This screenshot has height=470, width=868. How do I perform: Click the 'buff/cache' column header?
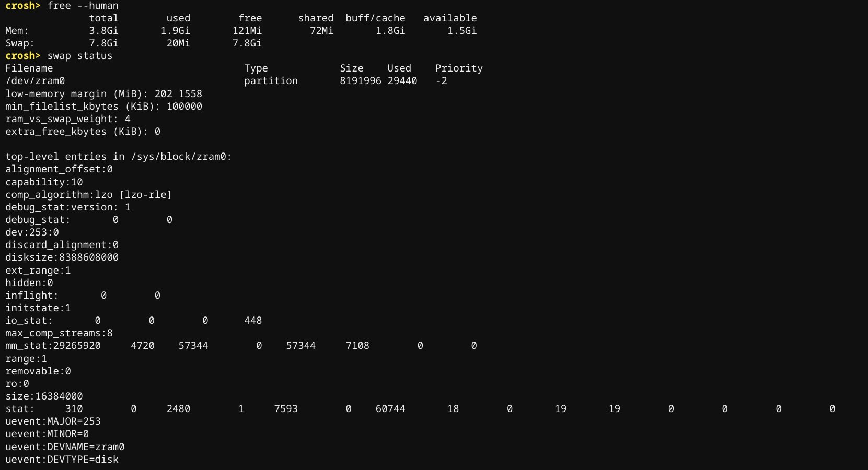[375, 18]
